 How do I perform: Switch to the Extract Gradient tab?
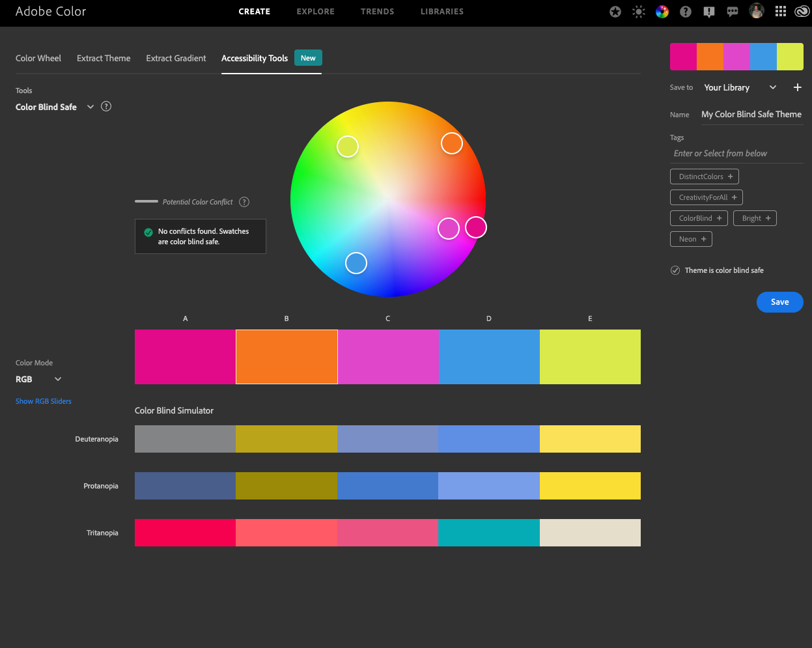click(x=176, y=58)
